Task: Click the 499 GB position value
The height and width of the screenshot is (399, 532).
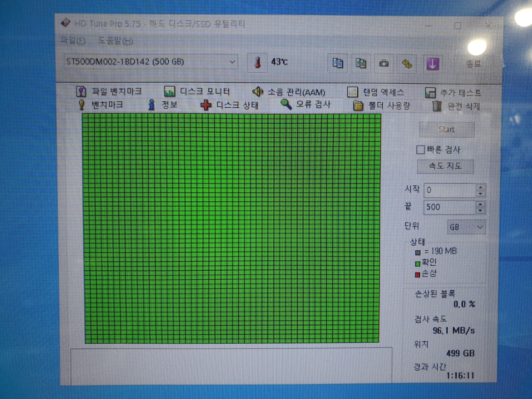Action: [460, 353]
